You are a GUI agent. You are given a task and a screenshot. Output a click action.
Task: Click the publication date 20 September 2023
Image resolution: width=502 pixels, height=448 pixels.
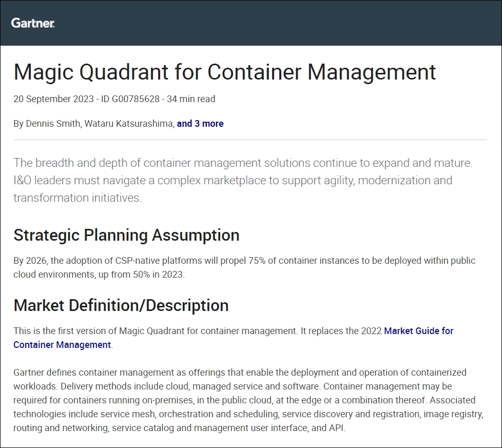[53, 99]
